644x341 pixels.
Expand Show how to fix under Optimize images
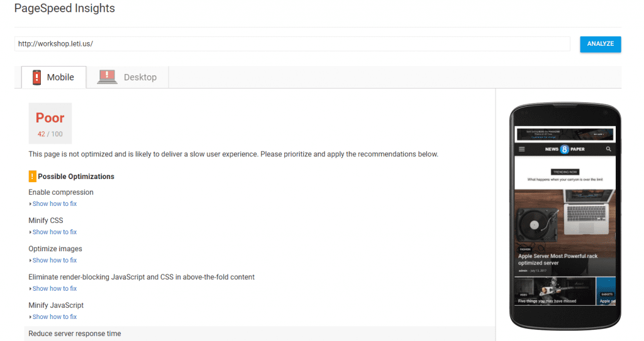(54, 260)
